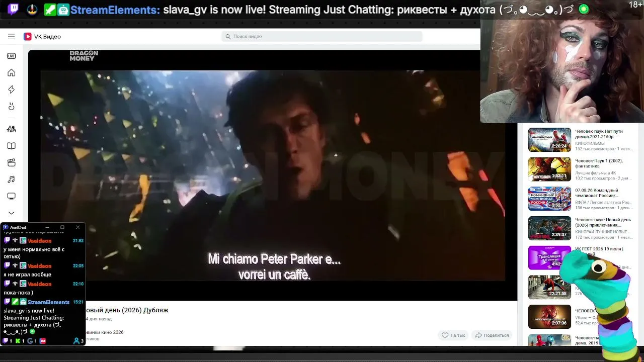This screenshot has height=362, width=644.
Task: Open the thumbnail with 2:07:36 duration
Action: 549,317
